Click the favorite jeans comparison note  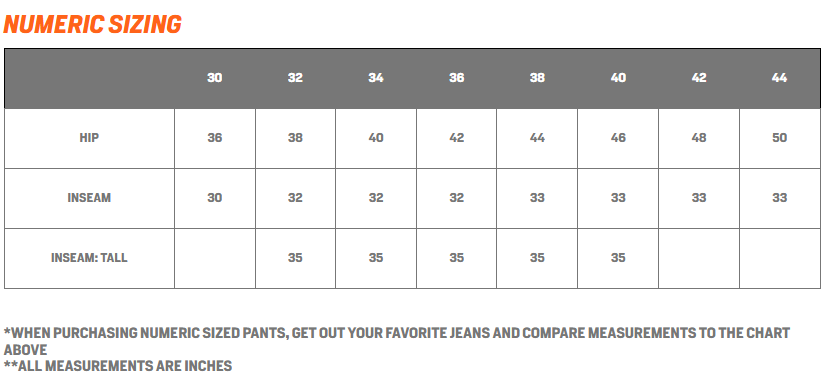click(x=397, y=341)
